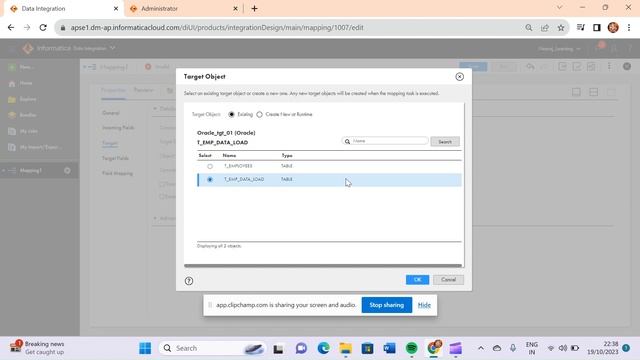
Task: Select the Existing target object radio
Action: [x=231, y=114]
